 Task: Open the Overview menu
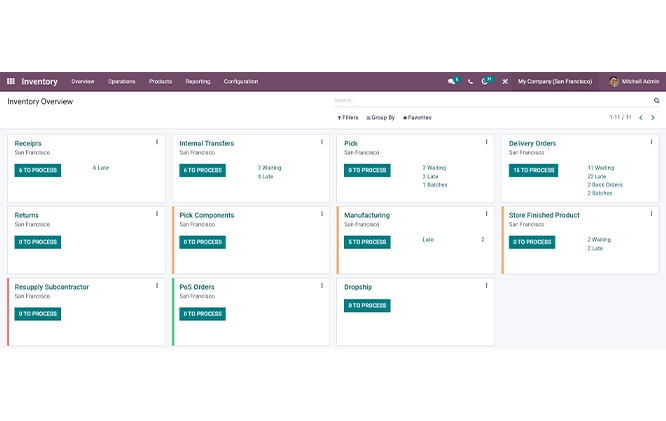click(83, 82)
